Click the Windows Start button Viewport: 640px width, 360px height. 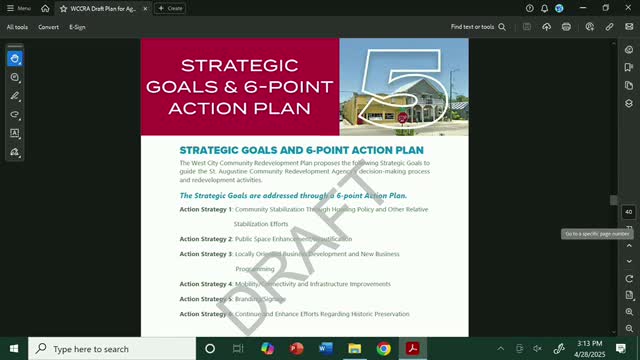click(14, 349)
